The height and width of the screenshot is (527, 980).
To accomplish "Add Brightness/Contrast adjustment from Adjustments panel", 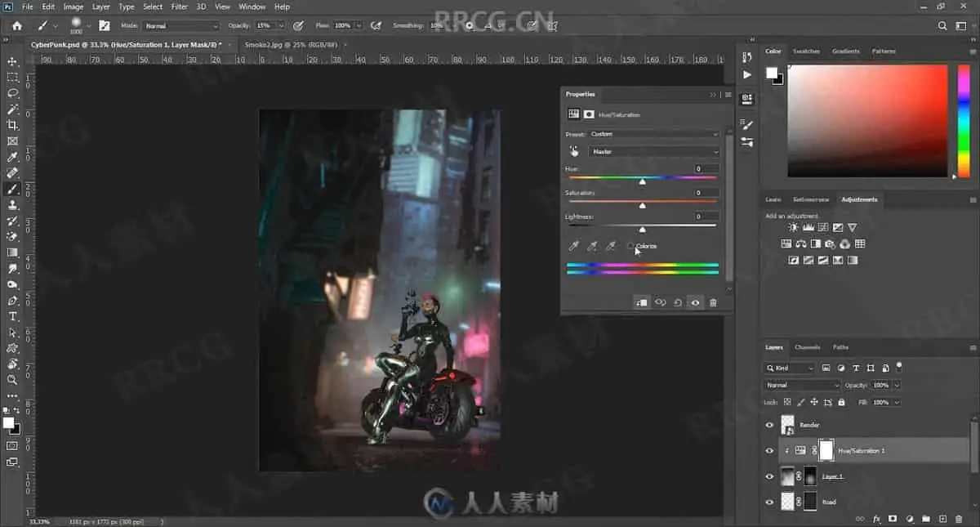I will (793, 227).
